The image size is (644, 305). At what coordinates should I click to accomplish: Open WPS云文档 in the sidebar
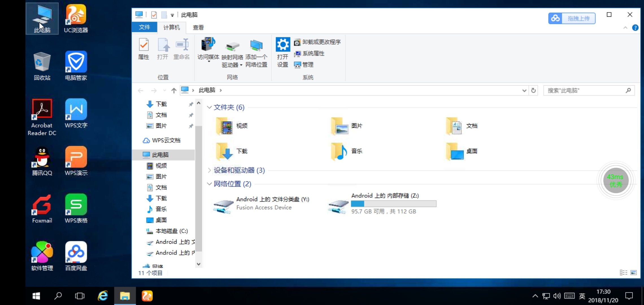(167, 140)
